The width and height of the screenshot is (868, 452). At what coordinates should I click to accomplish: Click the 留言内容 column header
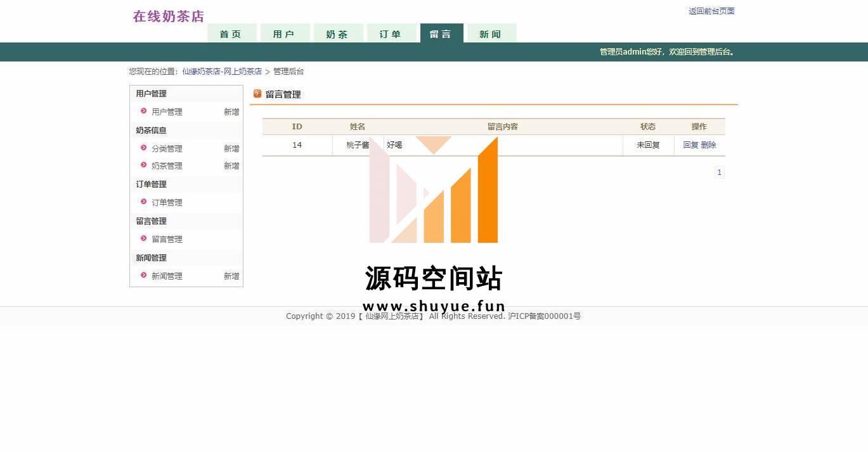503,127
